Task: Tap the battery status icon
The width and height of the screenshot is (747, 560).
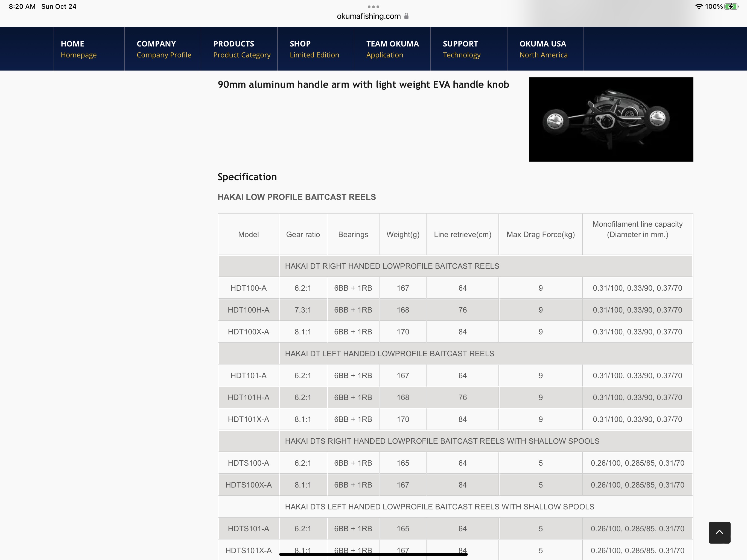Action: (731, 6)
